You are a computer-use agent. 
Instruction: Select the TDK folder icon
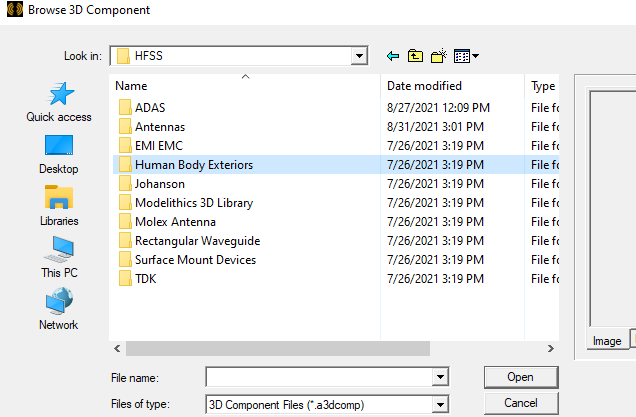pyautogui.click(x=125, y=279)
